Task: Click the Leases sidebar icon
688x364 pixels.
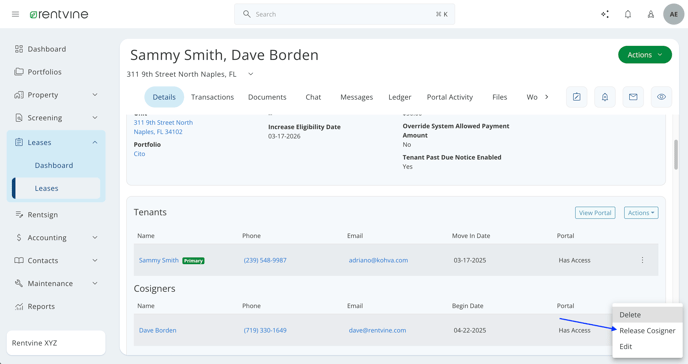Action: tap(18, 142)
